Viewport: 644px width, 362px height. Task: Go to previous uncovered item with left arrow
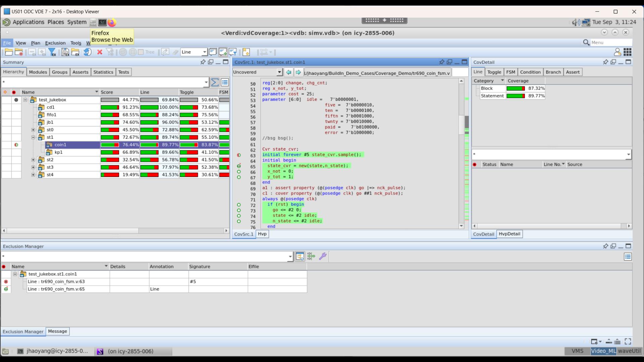coord(288,72)
